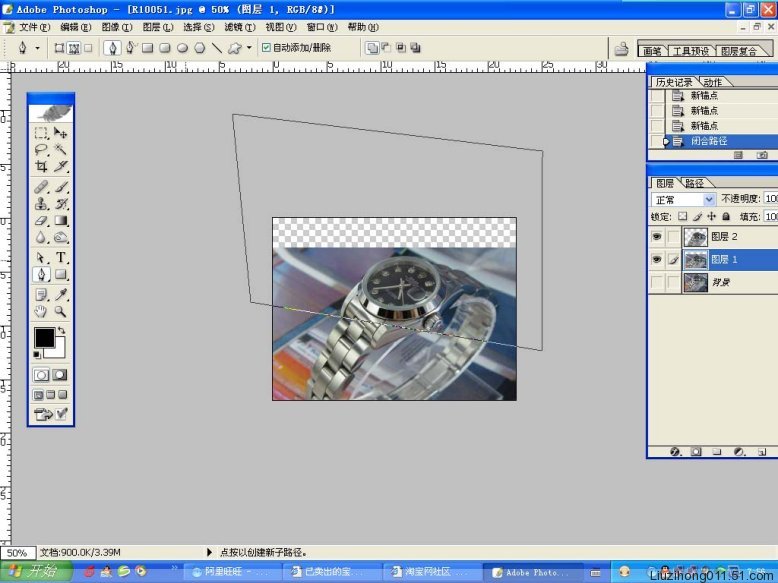Image resolution: width=778 pixels, height=583 pixels.
Task: Select the Brush tool
Action: 61,187
